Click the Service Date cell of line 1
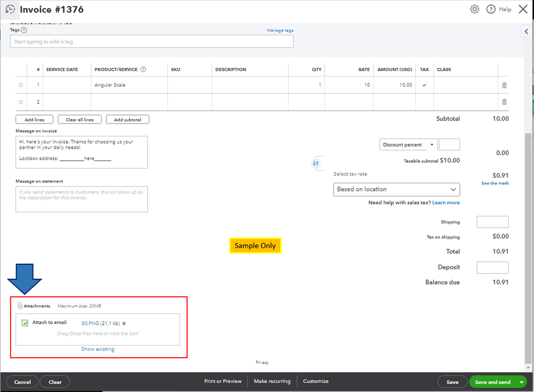Screen dimensions: 534x392 pyautogui.click(x=67, y=85)
